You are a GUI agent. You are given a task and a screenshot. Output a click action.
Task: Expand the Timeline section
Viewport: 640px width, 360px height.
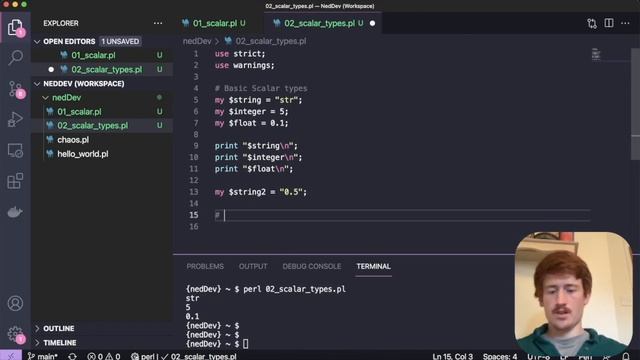(x=37, y=342)
